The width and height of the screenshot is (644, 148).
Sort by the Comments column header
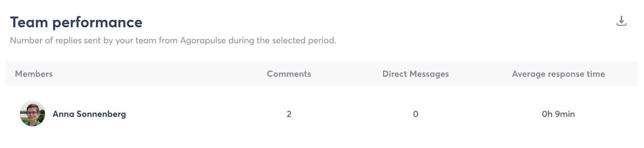point(289,74)
